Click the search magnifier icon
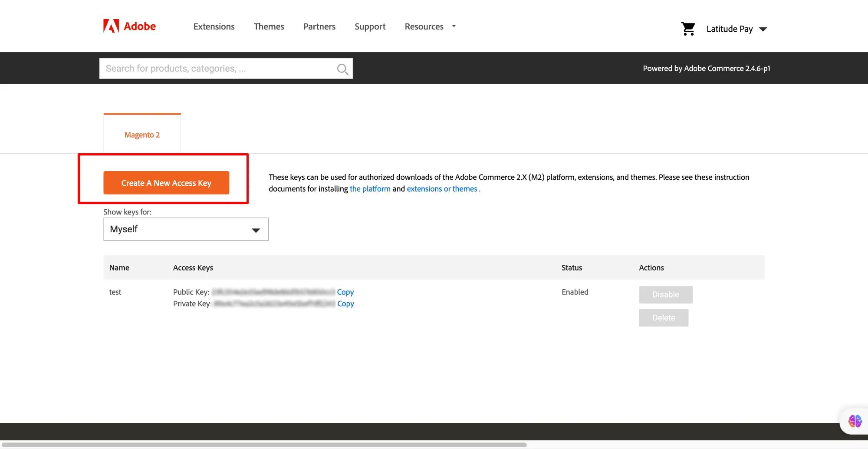Screen dimensions: 868x449 click(342, 69)
